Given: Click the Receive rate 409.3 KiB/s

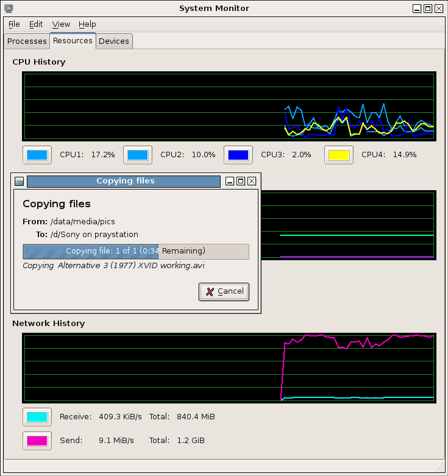Looking at the screenshot, I should (120, 417).
